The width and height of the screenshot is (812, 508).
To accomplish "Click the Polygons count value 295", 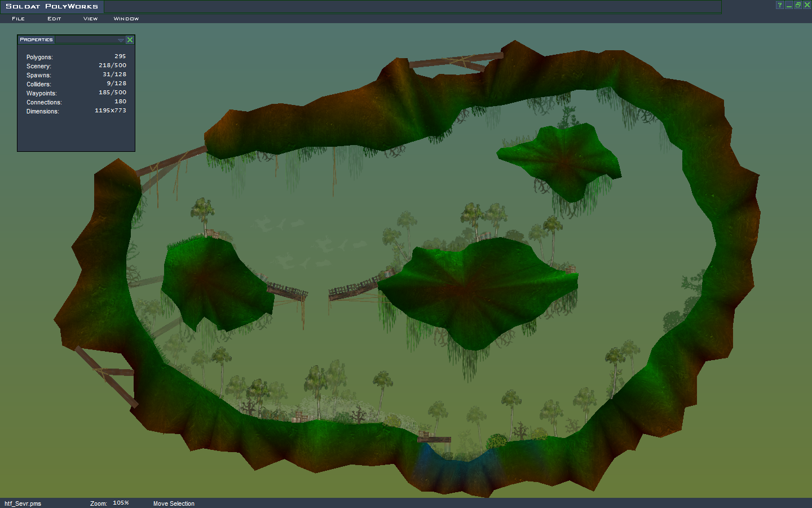I will click(x=120, y=56).
